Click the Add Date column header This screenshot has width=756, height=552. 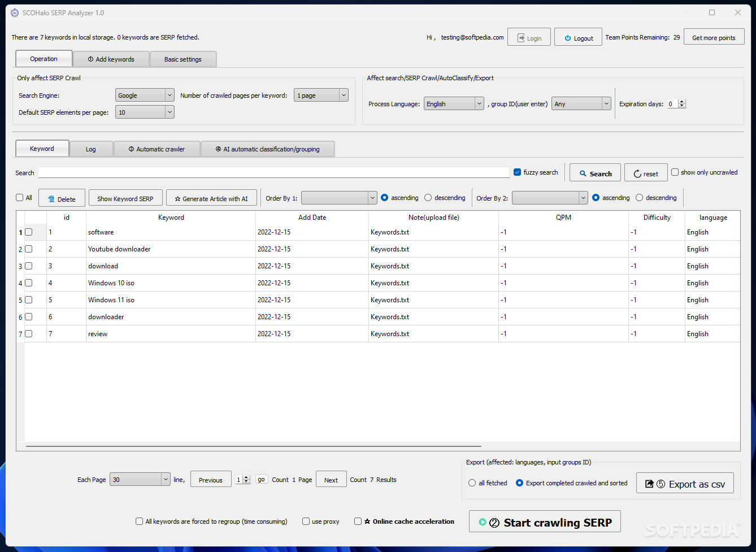(312, 218)
